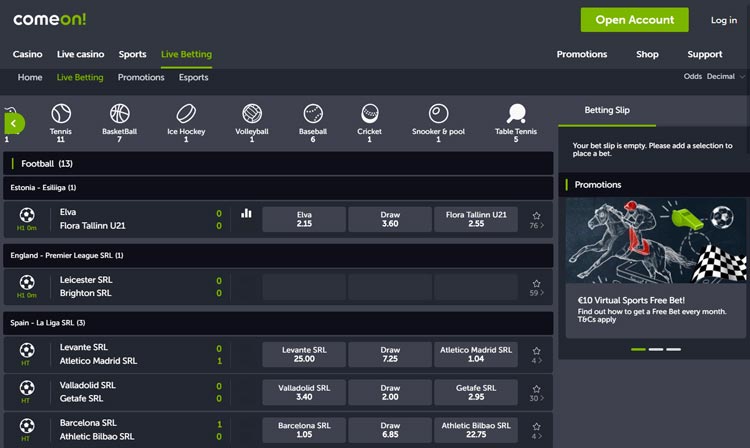
Task: Expand 30 more markets for Valladolid match
Action: [x=537, y=398]
